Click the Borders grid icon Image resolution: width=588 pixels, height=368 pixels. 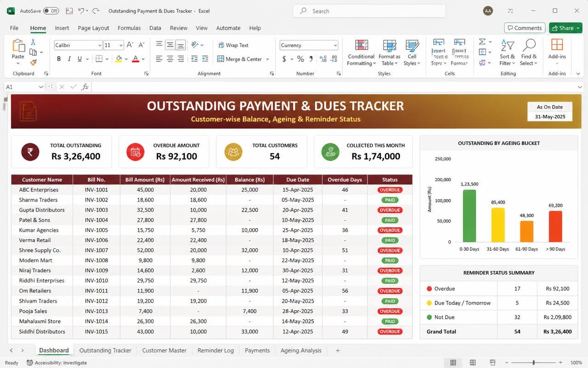99,59
